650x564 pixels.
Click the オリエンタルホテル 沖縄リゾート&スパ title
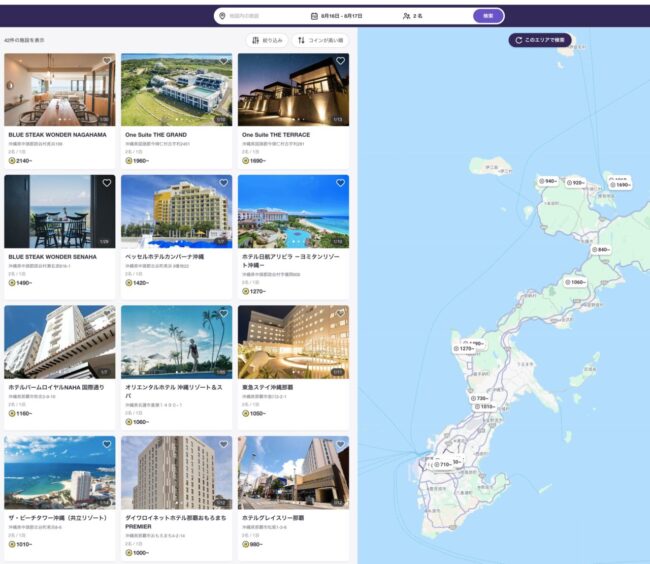pos(174,392)
